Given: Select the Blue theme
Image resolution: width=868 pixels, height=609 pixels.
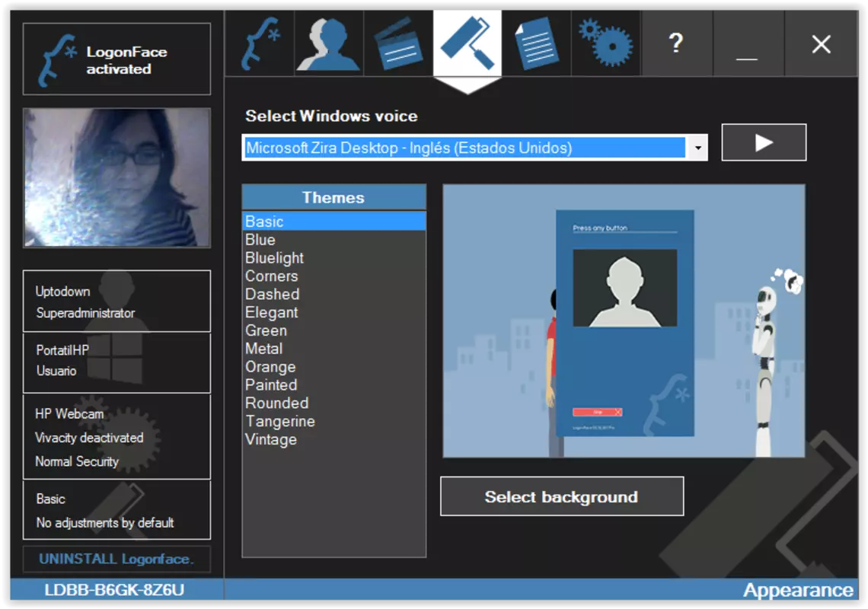Looking at the screenshot, I should pos(333,240).
